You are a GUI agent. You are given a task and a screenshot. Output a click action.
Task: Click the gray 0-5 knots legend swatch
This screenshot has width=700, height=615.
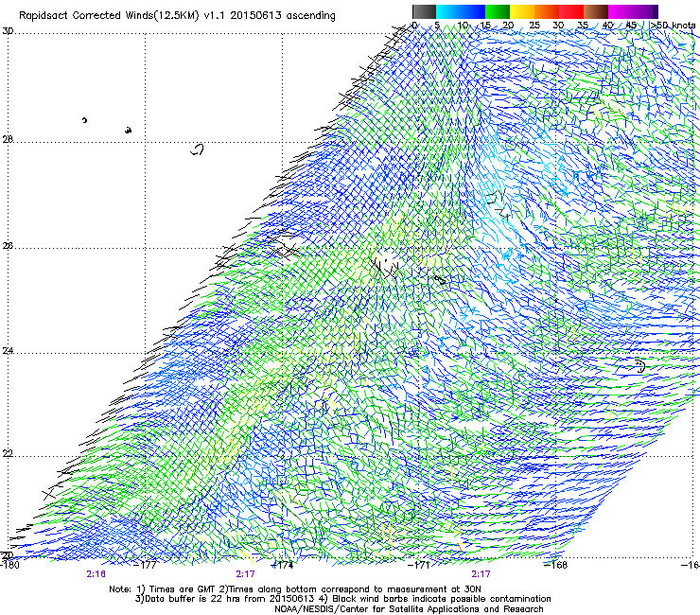click(x=424, y=12)
